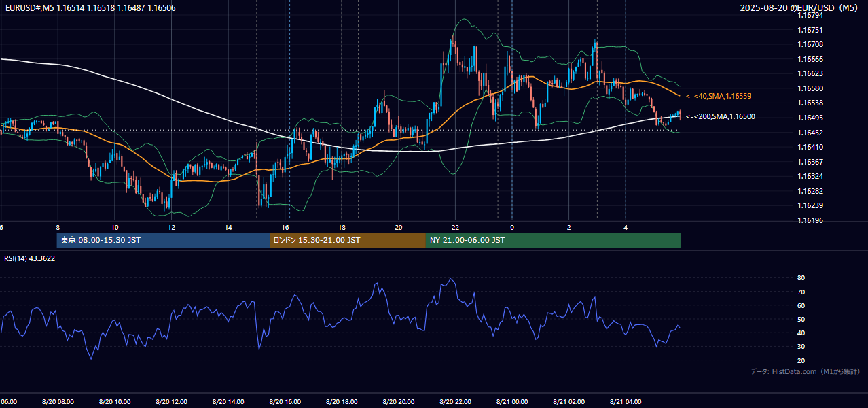Click price axis label 1.16794
Screen dimensions: 868x408
click(x=811, y=15)
